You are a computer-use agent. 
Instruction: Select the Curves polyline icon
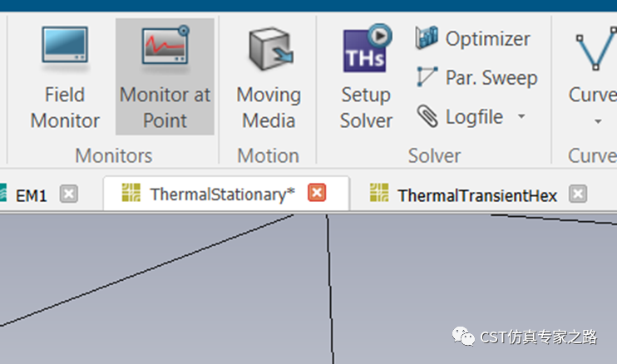(x=595, y=49)
